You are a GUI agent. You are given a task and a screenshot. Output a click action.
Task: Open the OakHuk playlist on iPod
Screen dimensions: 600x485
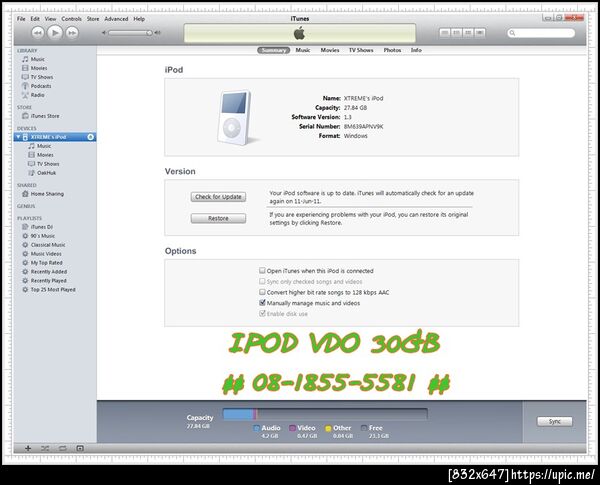(x=46, y=173)
